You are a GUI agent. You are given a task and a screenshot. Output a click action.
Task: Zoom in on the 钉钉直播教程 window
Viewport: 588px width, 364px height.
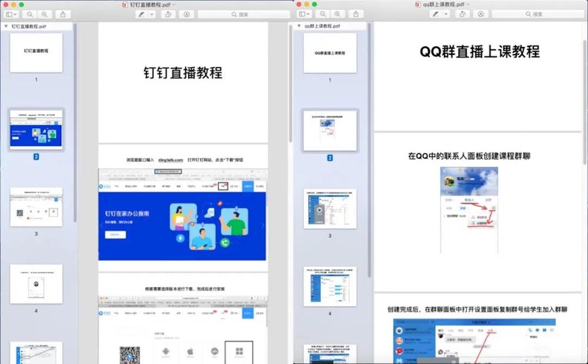(x=44, y=14)
